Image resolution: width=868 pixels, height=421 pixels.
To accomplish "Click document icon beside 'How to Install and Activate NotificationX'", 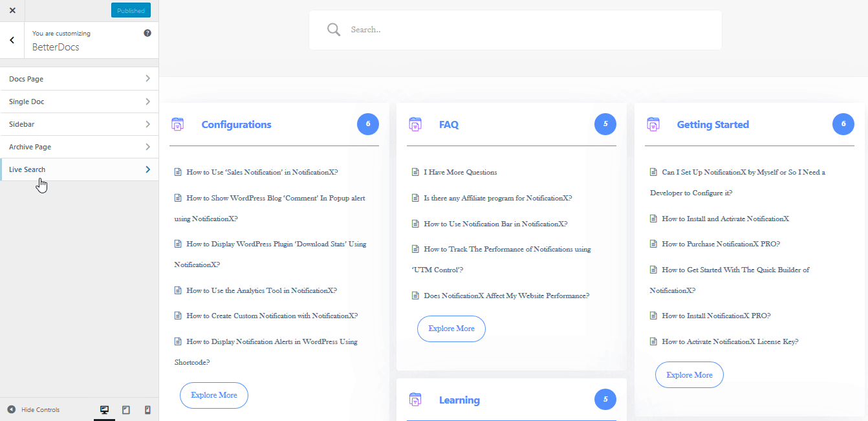I will (653, 219).
